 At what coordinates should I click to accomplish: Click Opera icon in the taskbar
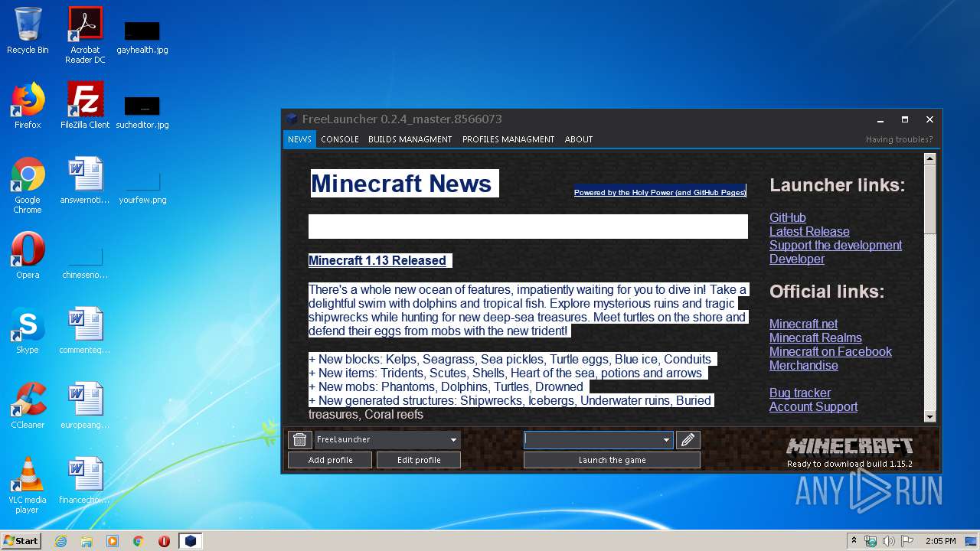tap(164, 541)
